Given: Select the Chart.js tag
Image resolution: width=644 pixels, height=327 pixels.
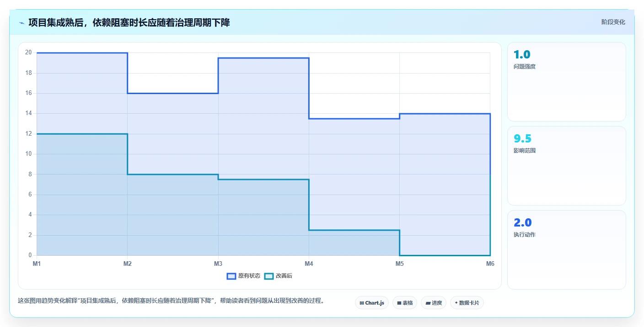Looking at the screenshot, I should tap(372, 303).
